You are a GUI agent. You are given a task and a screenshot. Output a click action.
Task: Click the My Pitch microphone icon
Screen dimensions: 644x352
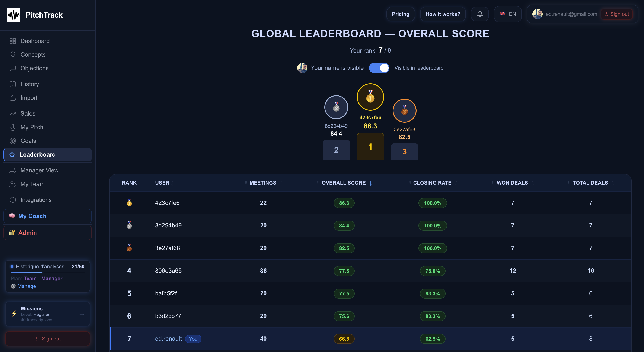pyautogui.click(x=13, y=127)
